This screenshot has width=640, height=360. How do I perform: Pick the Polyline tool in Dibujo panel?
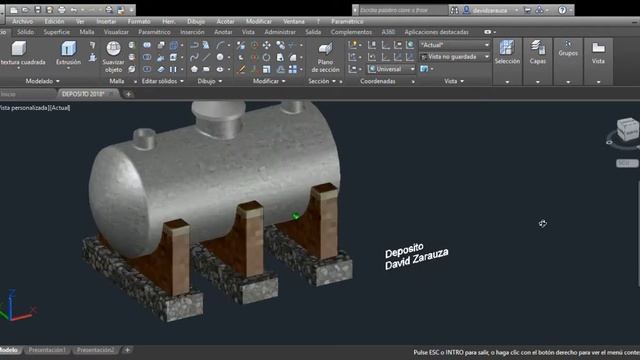click(x=194, y=45)
